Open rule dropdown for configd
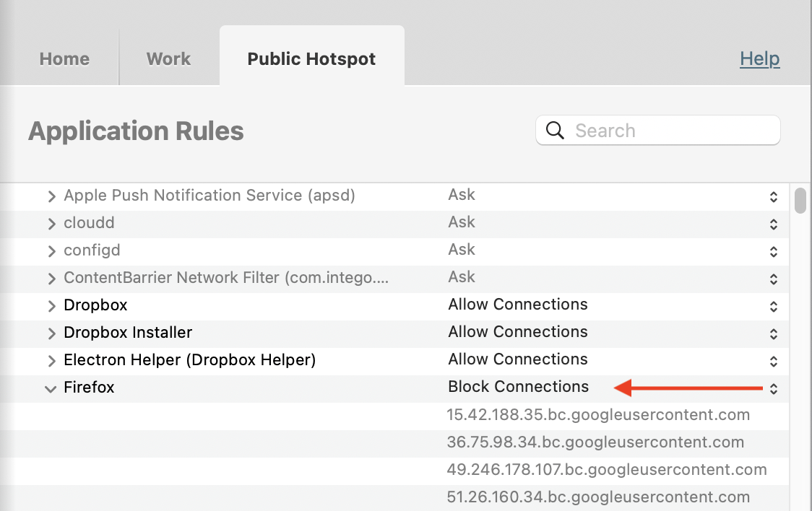This screenshot has width=812, height=511. pyautogui.click(x=773, y=251)
